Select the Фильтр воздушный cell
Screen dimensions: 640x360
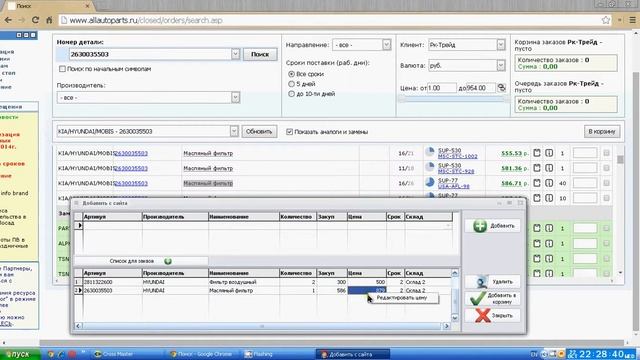pyautogui.click(x=243, y=282)
